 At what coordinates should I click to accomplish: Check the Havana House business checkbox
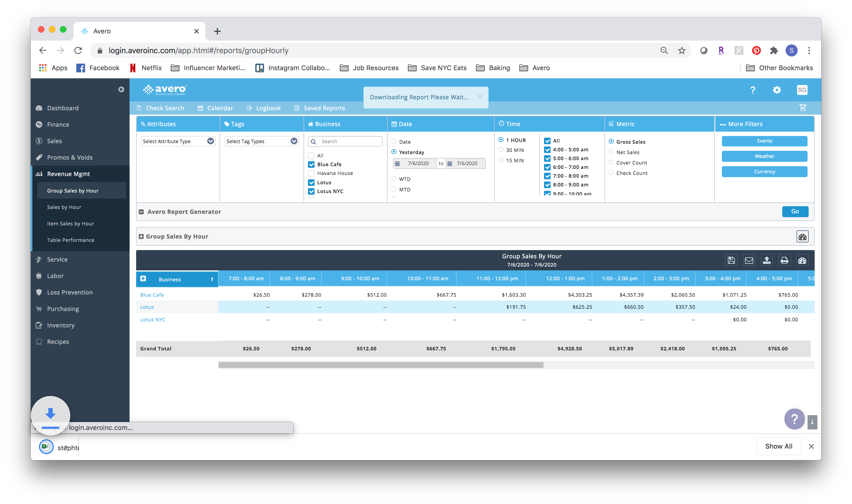(x=311, y=173)
